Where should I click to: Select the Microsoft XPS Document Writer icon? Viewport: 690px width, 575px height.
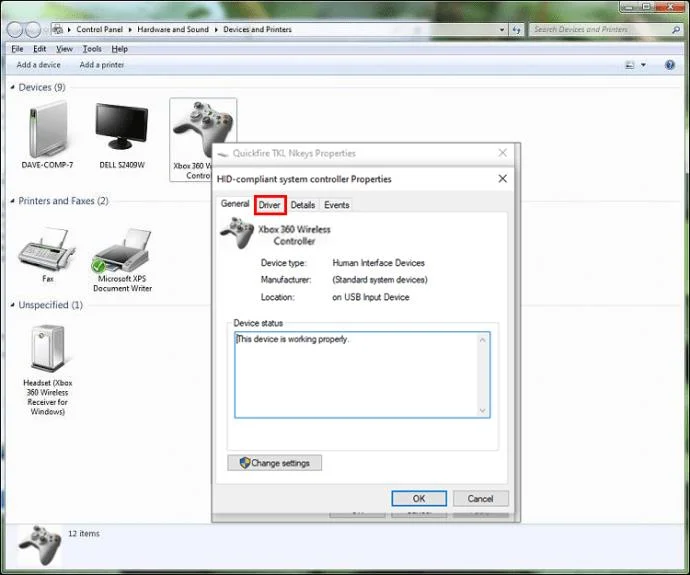pyautogui.click(x=122, y=250)
